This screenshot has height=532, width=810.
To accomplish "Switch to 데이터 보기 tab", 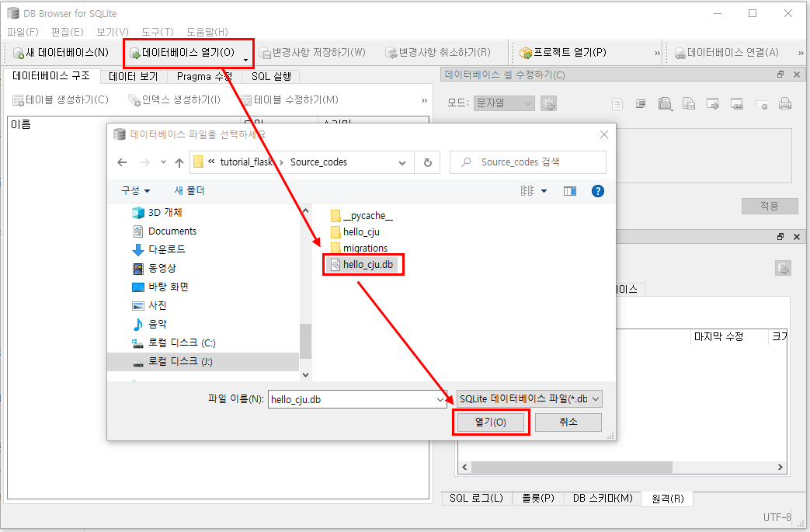I will point(134,76).
